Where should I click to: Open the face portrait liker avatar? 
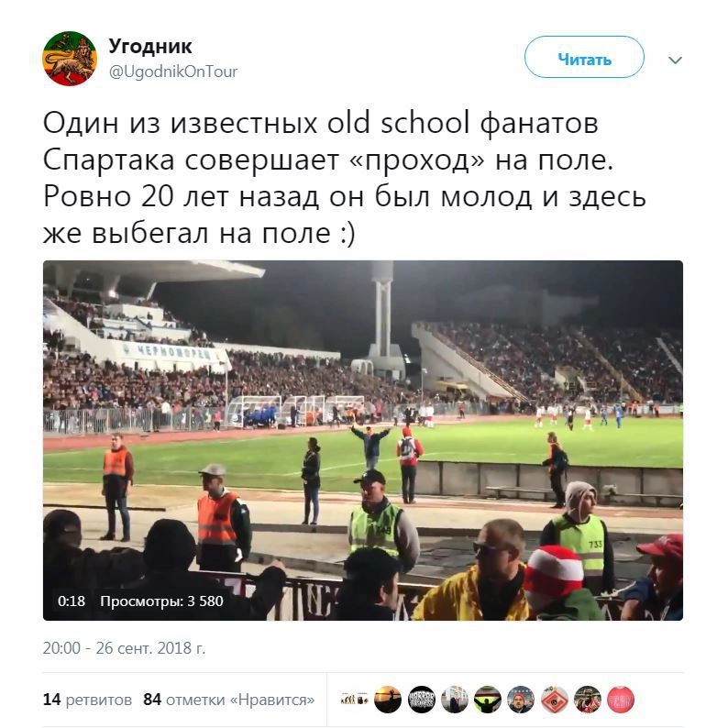(x=521, y=700)
